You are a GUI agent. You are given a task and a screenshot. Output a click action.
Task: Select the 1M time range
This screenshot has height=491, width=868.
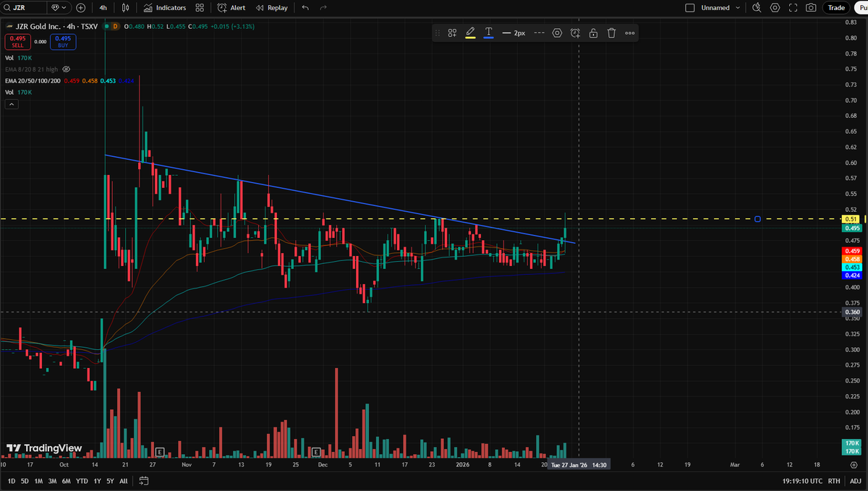[x=38, y=481]
